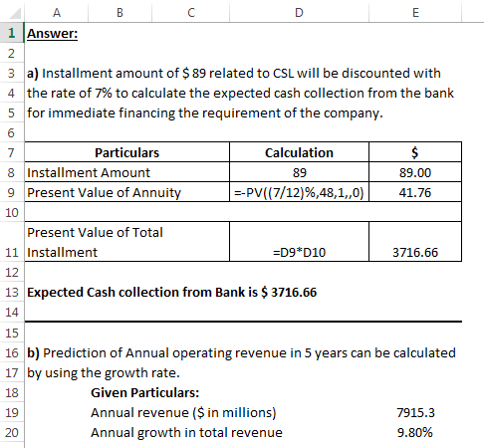This screenshot has height=448, width=484.
Task: Click the 'Particulars' header cell
Action: (126, 152)
